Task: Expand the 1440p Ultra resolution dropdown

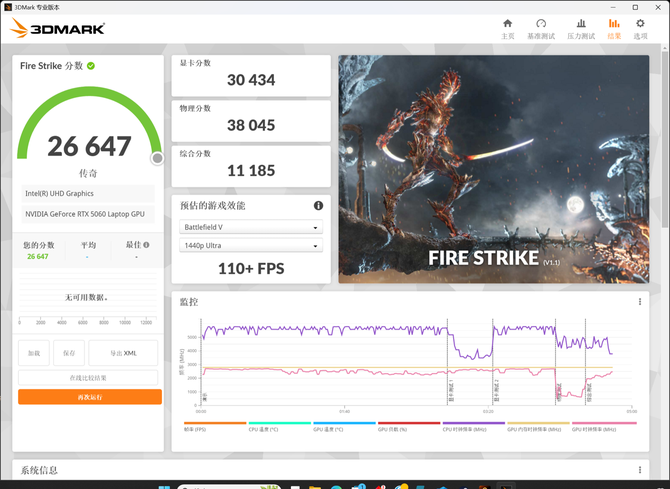Action: tap(251, 246)
